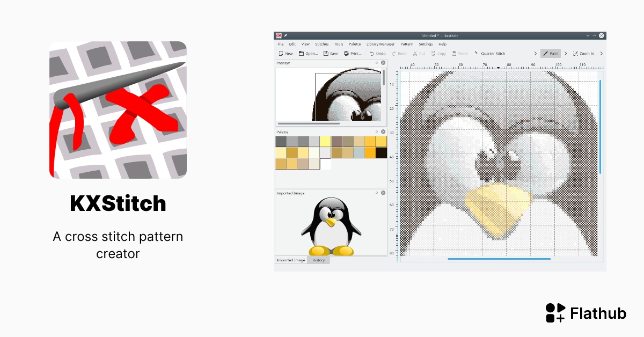Open the Library Manager menu

tap(380, 44)
